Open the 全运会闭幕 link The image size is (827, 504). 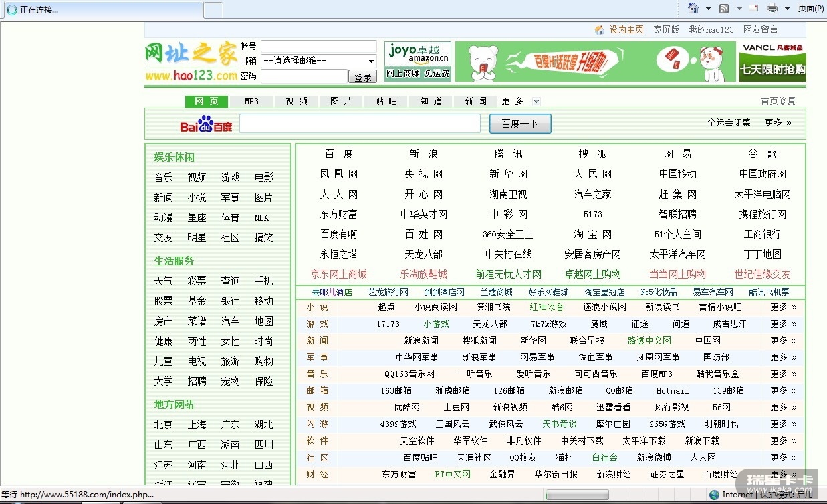pyautogui.click(x=729, y=122)
